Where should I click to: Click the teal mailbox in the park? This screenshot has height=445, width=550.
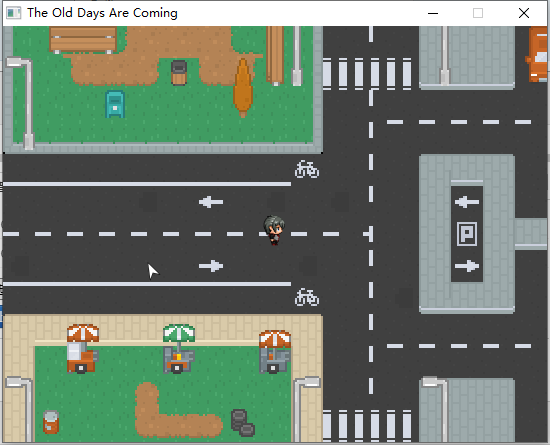(115, 104)
